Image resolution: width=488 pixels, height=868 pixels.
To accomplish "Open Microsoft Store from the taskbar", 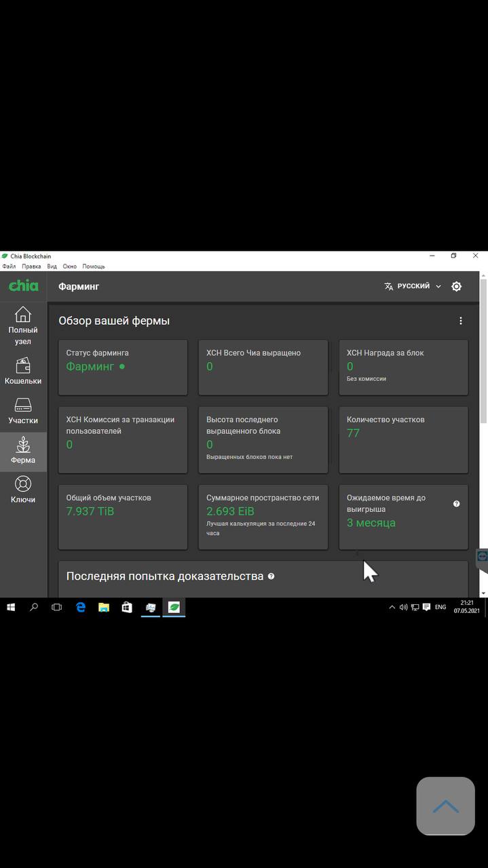I will tap(127, 608).
